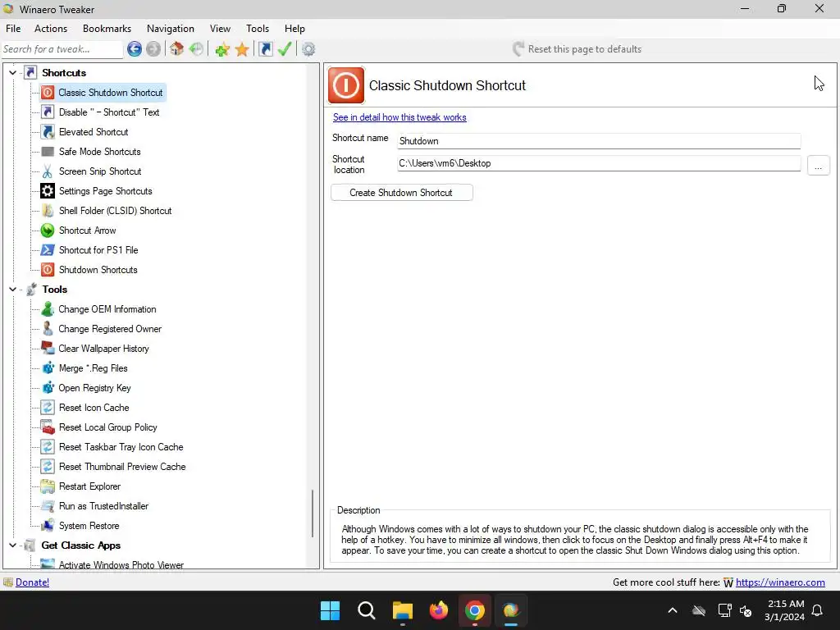Open the View menu
The height and width of the screenshot is (630, 840).
(x=220, y=29)
